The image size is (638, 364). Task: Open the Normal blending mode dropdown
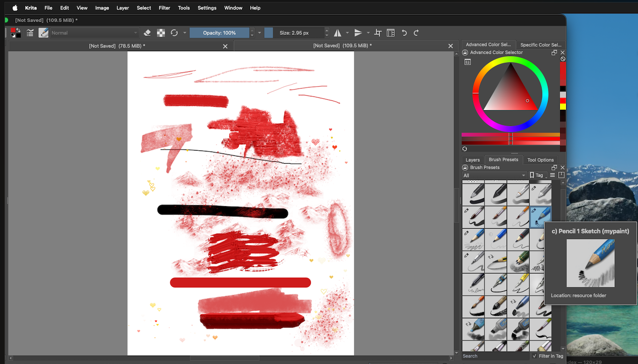[x=94, y=33]
